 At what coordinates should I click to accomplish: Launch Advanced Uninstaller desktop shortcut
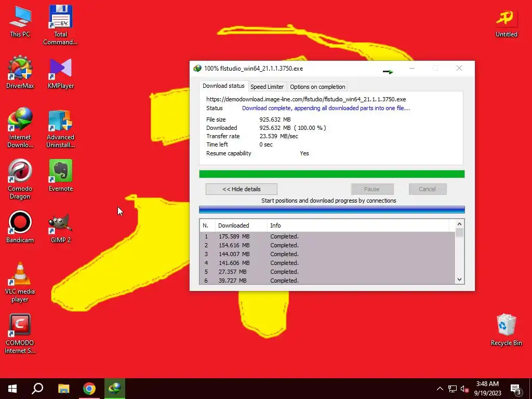coord(60,128)
